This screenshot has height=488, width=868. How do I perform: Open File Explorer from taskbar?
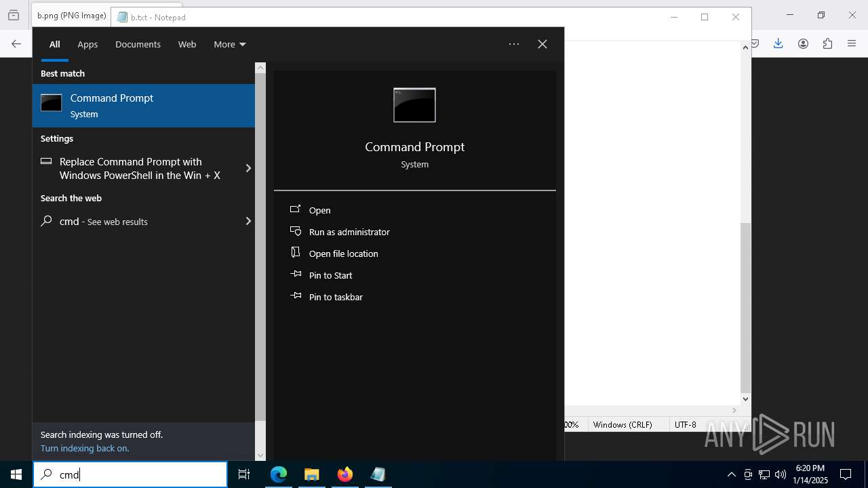coord(311,474)
